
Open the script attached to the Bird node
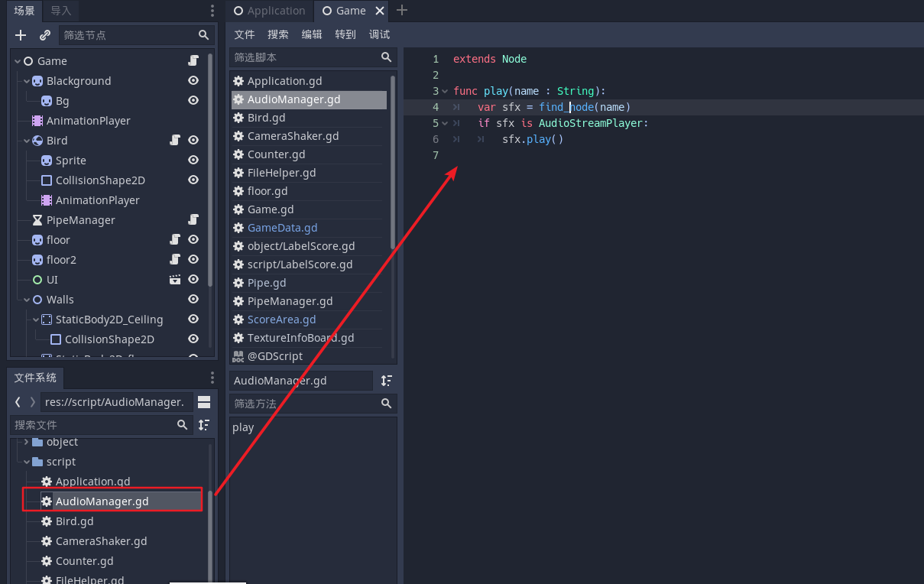pos(175,141)
